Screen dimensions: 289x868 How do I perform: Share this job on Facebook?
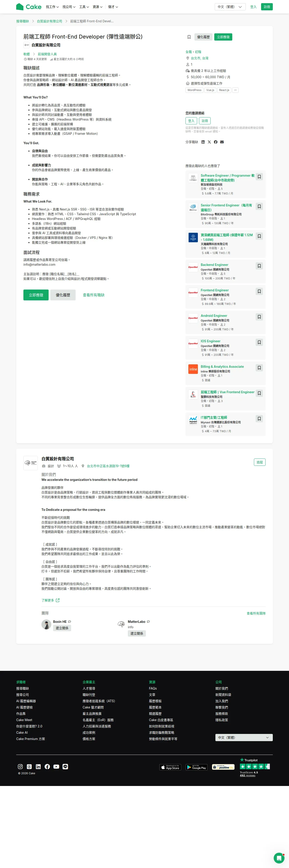(x=216, y=142)
